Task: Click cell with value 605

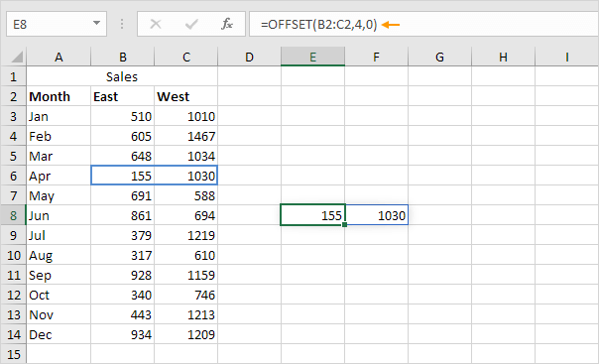Action: click(x=123, y=136)
